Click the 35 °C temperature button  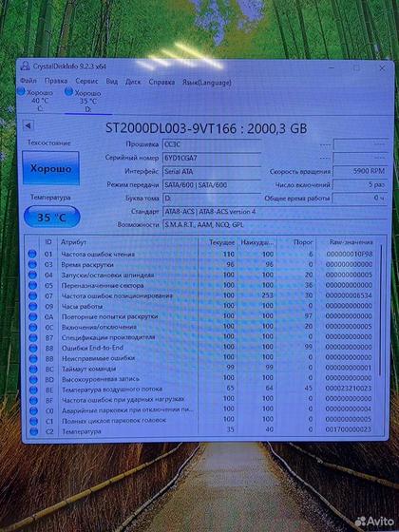pos(52,217)
